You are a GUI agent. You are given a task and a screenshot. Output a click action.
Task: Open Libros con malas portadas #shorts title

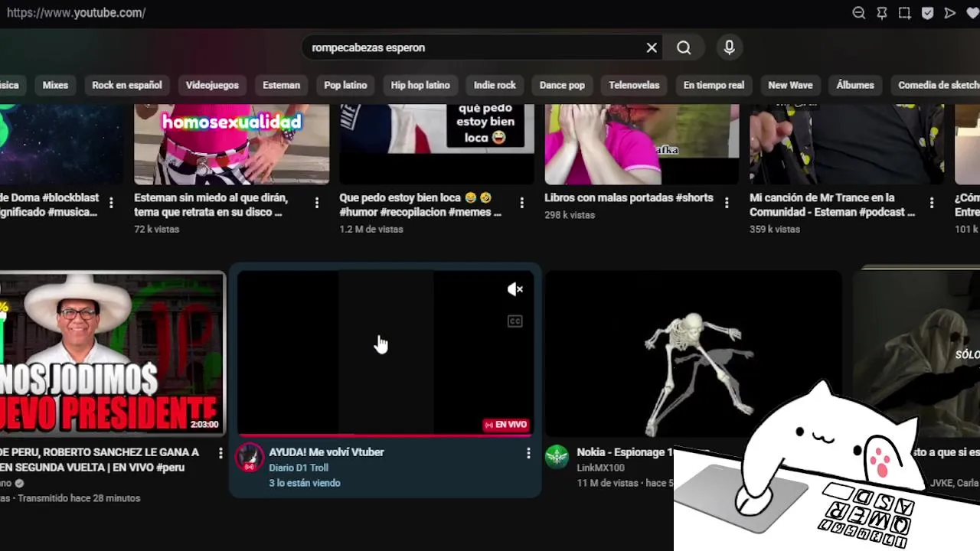click(x=629, y=197)
